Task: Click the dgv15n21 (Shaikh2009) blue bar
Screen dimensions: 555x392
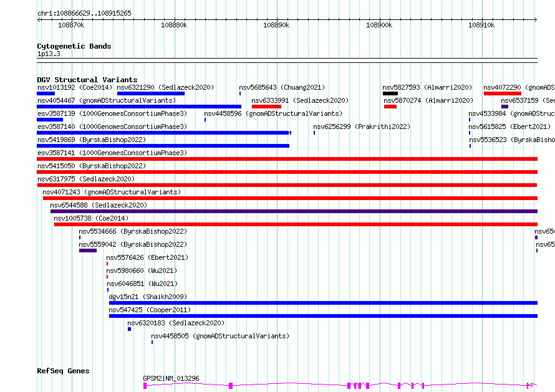Action: (323, 303)
